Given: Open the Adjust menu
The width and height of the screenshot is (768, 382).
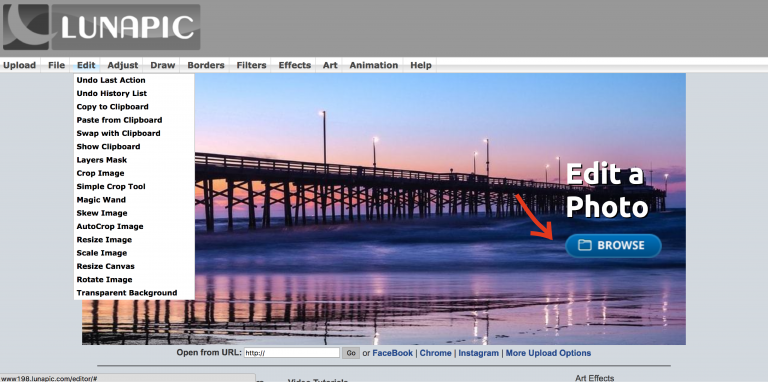Looking at the screenshot, I should [123, 65].
